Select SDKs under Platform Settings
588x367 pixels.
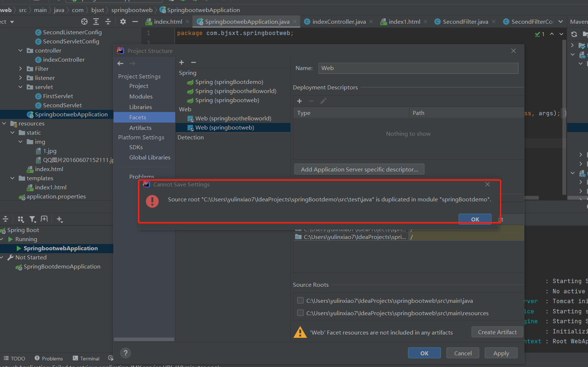point(136,147)
